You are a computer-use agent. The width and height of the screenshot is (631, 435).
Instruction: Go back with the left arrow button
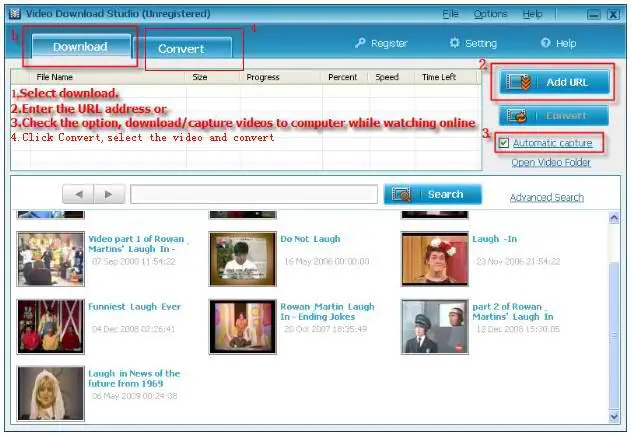click(78, 194)
